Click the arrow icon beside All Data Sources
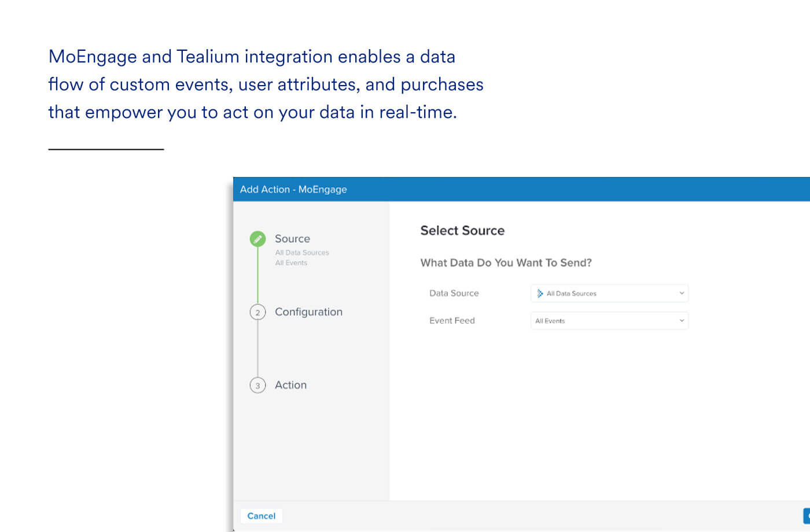Viewport: 810px width, 532px height. point(540,294)
